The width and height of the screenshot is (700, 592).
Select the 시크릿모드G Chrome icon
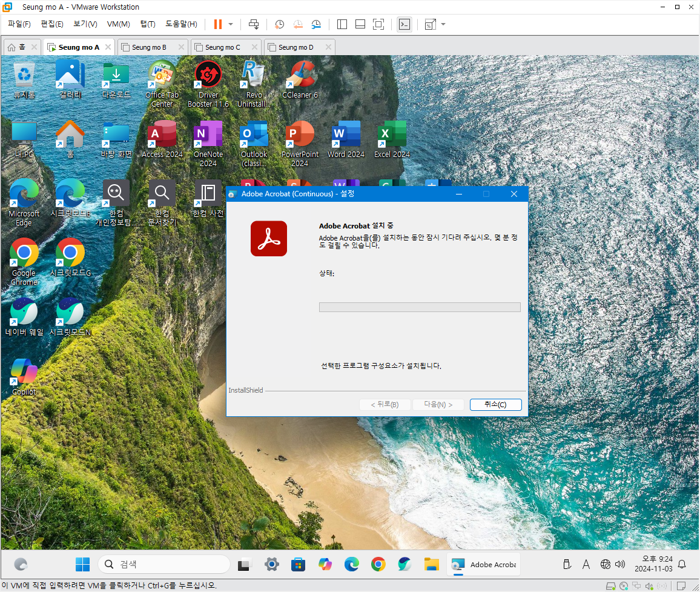70,258
